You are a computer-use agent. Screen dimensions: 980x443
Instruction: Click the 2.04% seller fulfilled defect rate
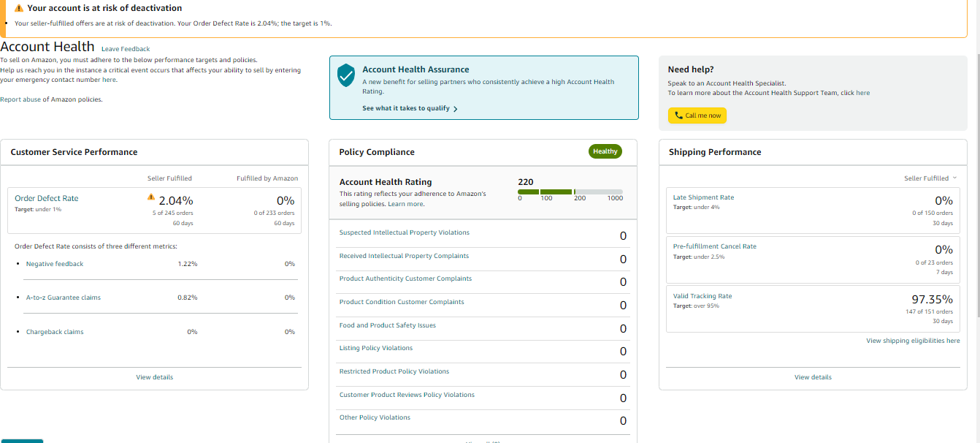pos(176,200)
